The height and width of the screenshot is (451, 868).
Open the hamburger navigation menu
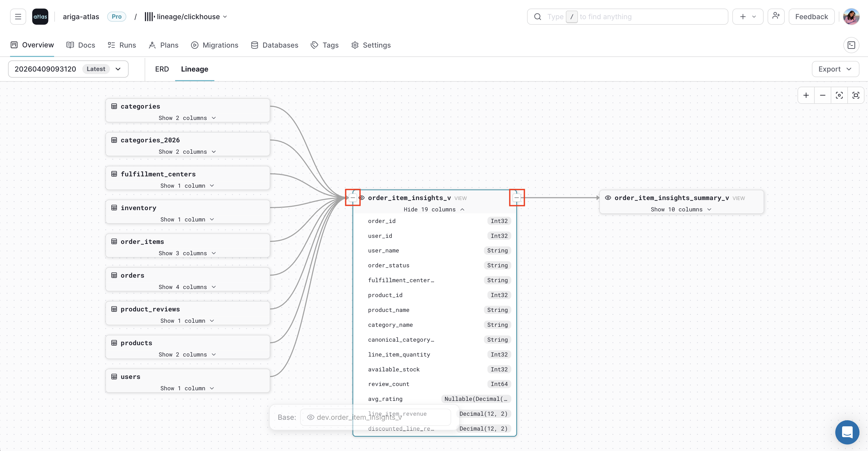click(x=18, y=16)
